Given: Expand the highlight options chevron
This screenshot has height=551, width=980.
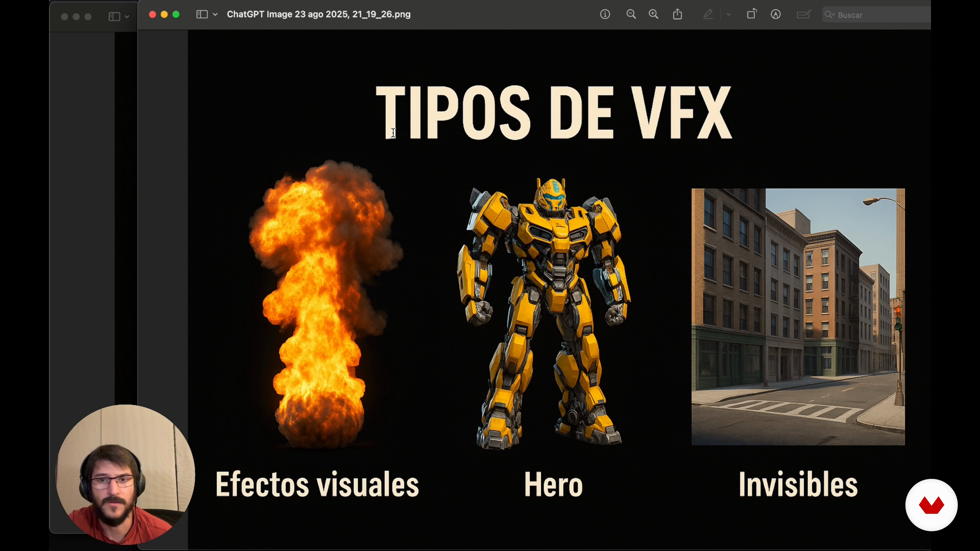Looking at the screenshot, I should click(x=729, y=15).
